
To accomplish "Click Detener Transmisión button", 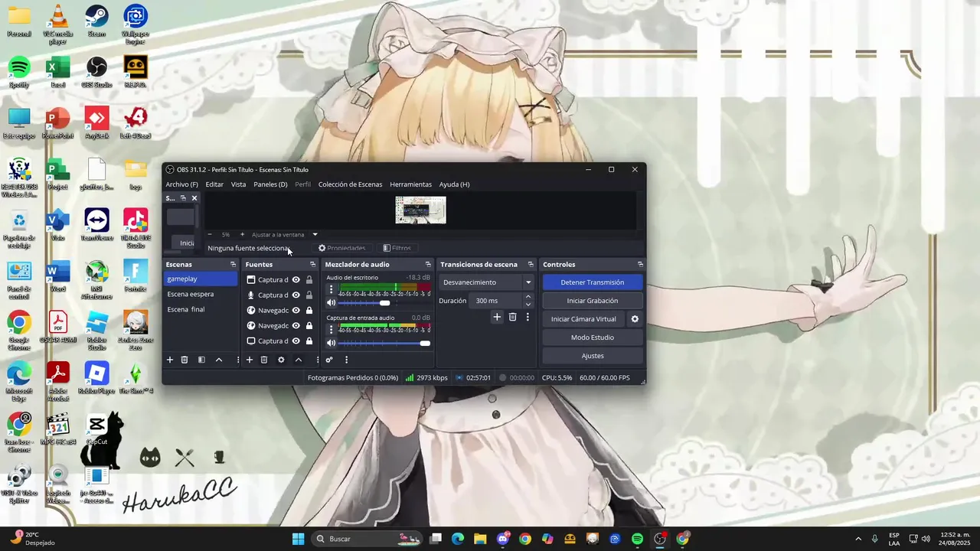I will (x=593, y=282).
